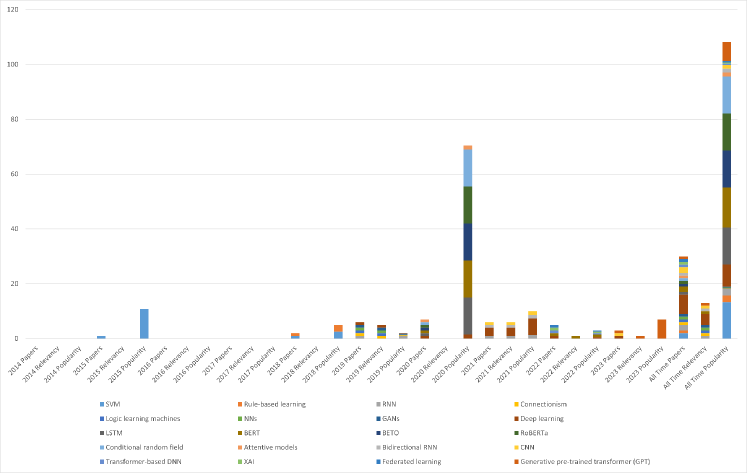The width and height of the screenshot is (747, 473).
Task: Select BETO dark blue segment in All Time Popularity
Action: [727, 169]
